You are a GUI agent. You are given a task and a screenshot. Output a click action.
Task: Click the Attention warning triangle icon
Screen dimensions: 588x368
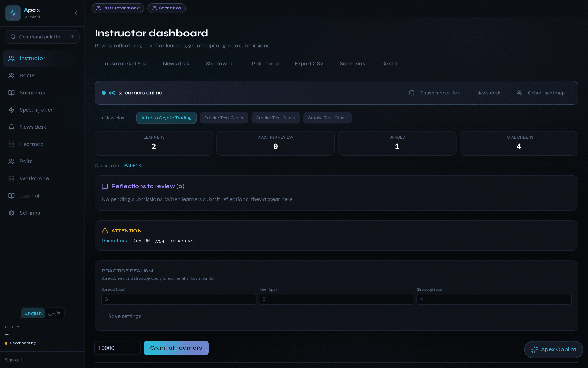105,230
